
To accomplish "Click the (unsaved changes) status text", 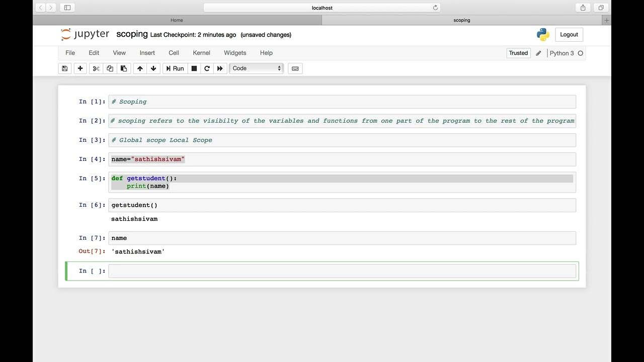I will pos(266,35).
